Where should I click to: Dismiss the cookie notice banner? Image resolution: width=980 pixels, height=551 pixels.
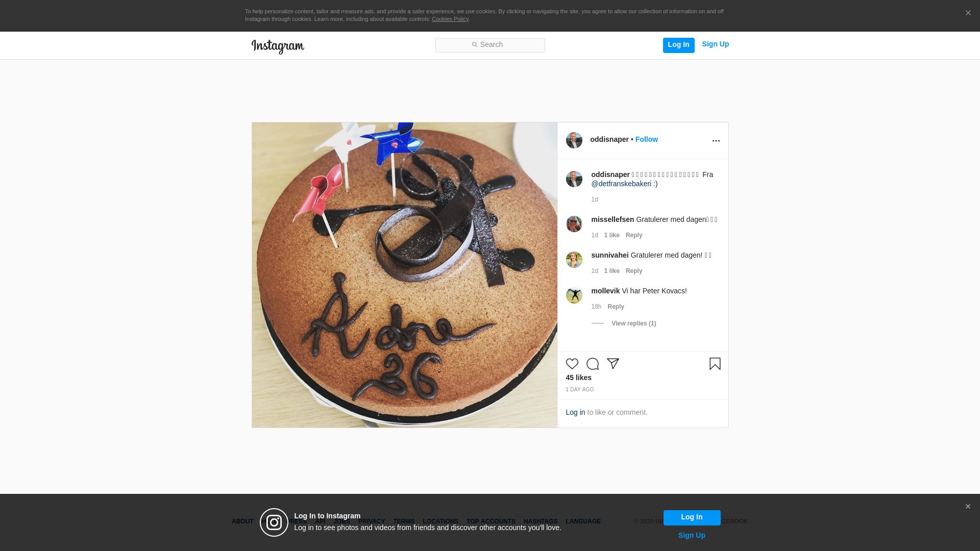[x=968, y=13]
